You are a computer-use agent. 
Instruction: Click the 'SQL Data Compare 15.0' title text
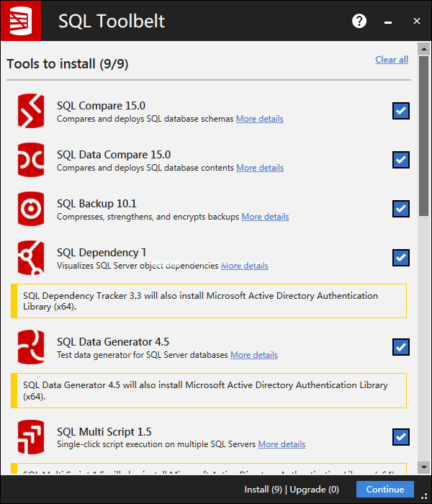[114, 155]
